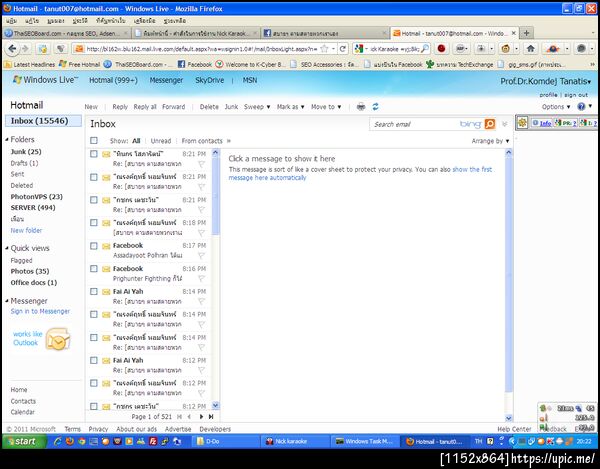Click the reload button in the address bar
The image size is (600, 469).
click(342, 49)
